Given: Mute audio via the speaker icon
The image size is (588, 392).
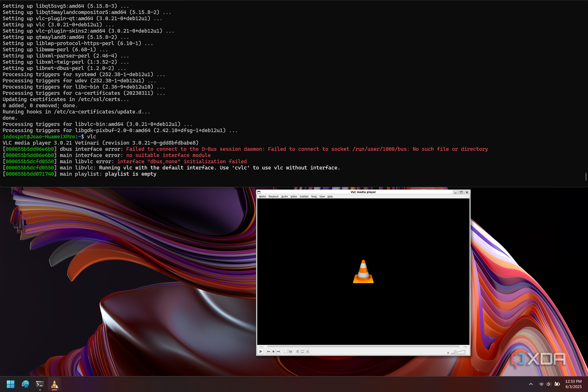Looking at the screenshot, I should point(448,353).
